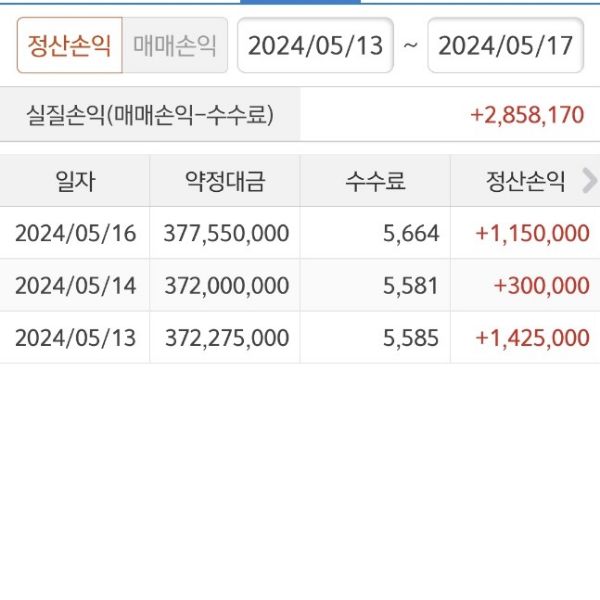The image size is (600, 600).
Task: Open start date picker 2024/05/13
Action: coord(315,45)
